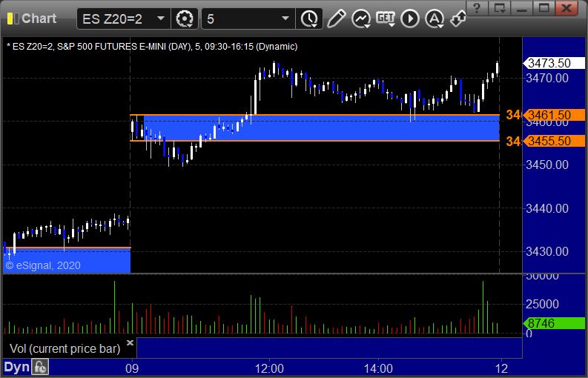The height and width of the screenshot is (378, 588).
Task: Select the orange 3461.50 price marker
Action: click(554, 115)
